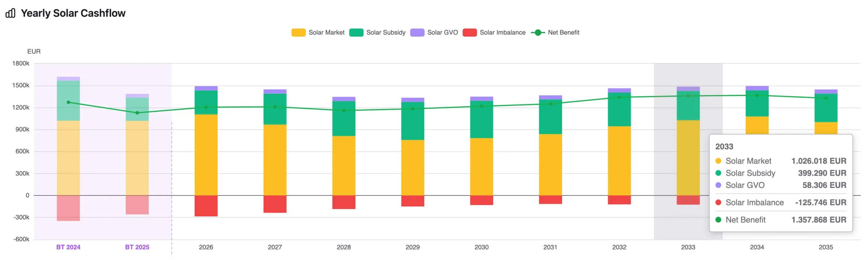Screen dimensions: 868x260
Task: Click the tooltip Solar GVO value 58.306 EUR
Action: 824,185
